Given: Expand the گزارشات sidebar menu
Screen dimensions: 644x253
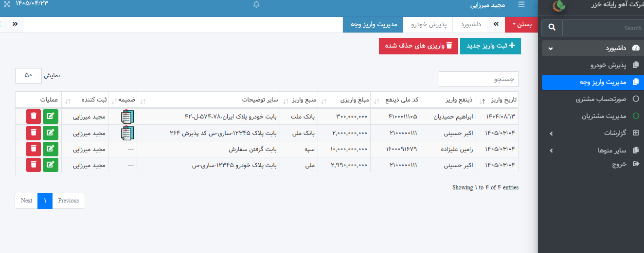Looking at the screenshot, I should (x=592, y=133).
